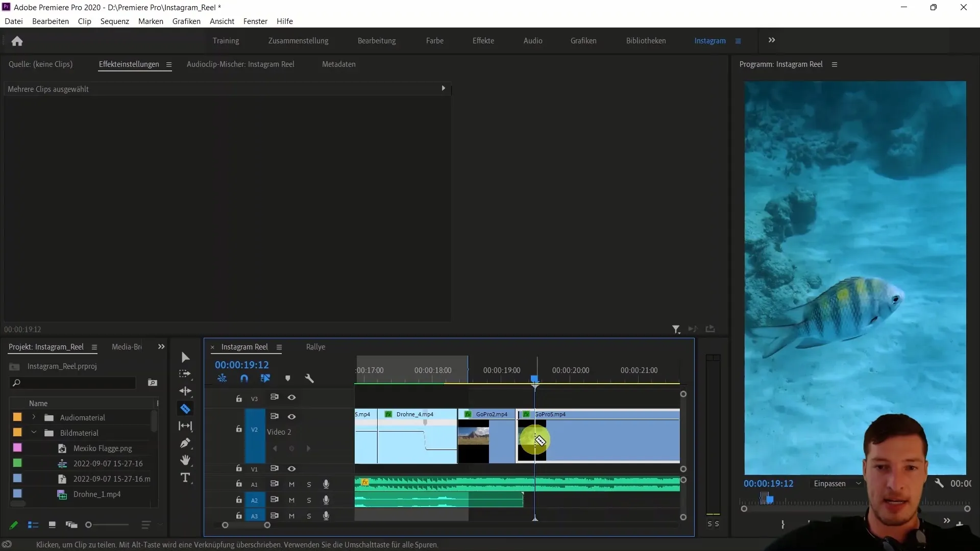Toggle project write-lock pencil icon
The image size is (980, 551).
(14, 524)
